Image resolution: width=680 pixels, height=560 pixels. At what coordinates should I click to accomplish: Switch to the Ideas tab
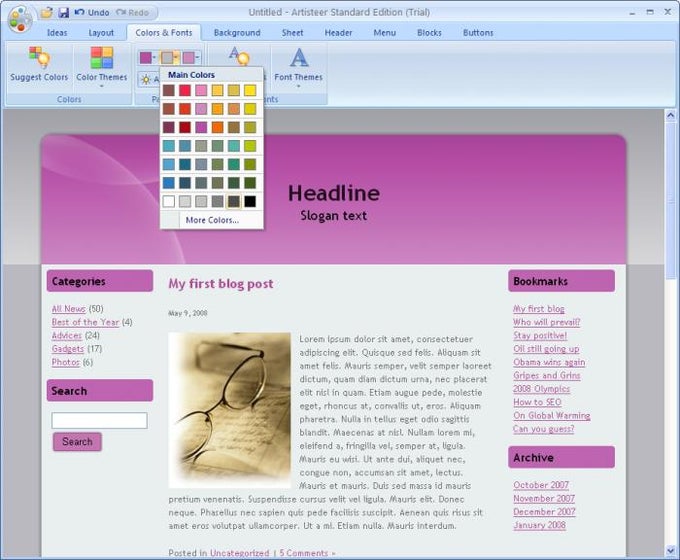tap(57, 33)
